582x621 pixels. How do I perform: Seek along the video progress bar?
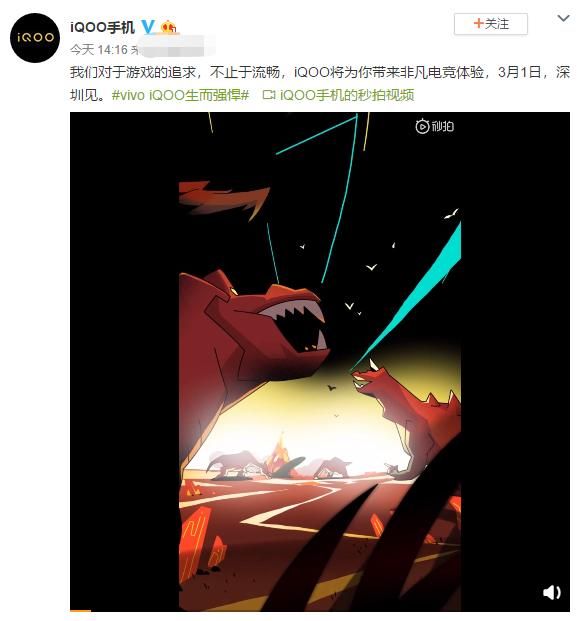pos(320,610)
